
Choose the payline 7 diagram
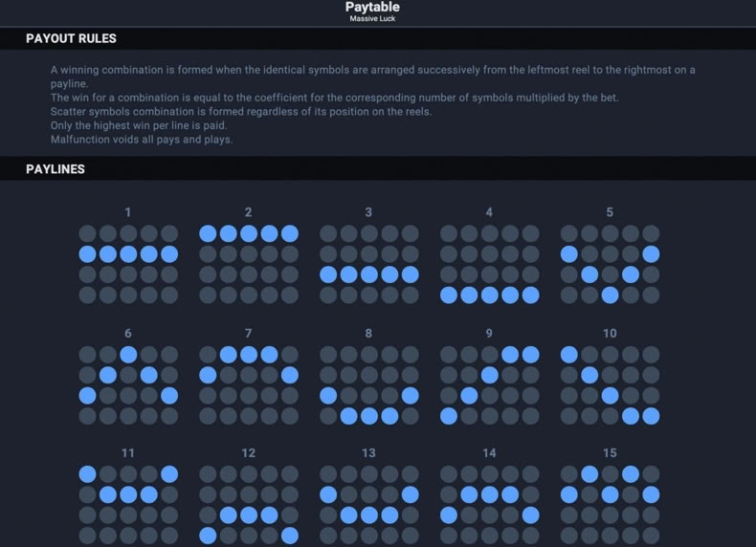[249, 385]
